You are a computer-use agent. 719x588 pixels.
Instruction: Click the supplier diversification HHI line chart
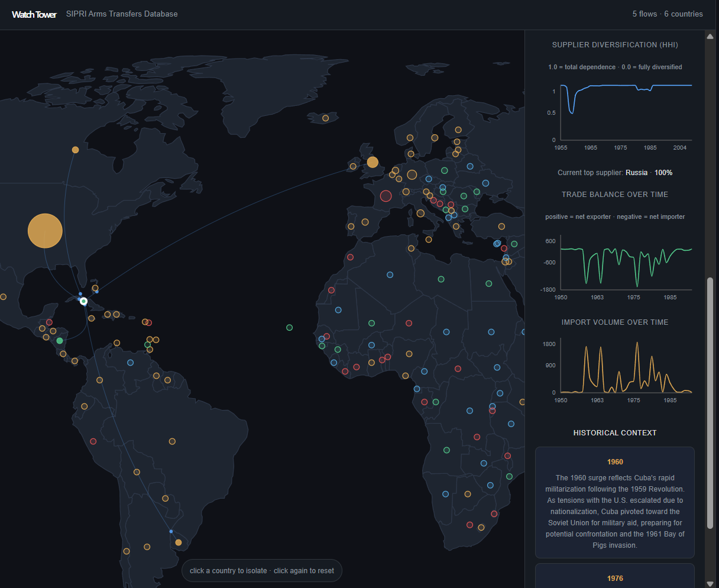click(x=626, y=112)
